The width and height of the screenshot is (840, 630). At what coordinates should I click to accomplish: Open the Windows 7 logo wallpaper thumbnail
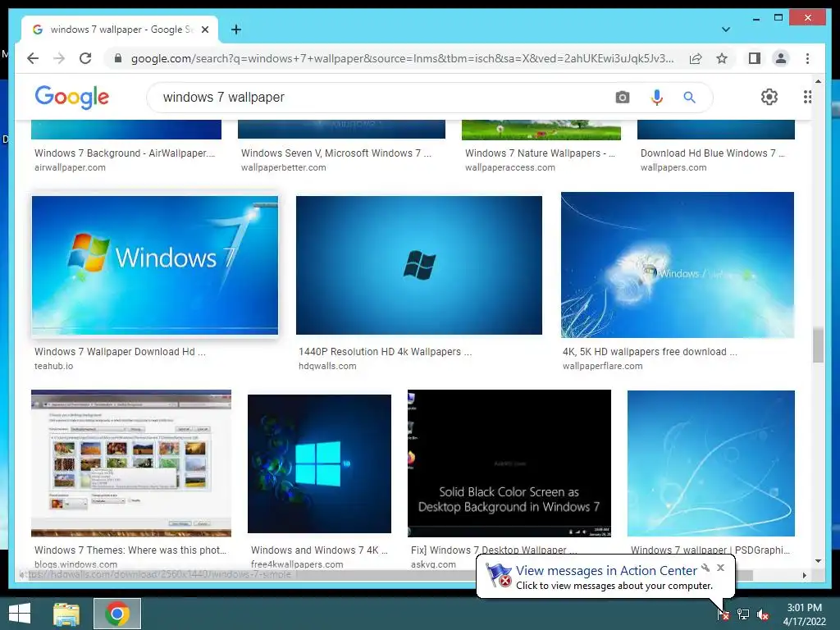[155, 265]
